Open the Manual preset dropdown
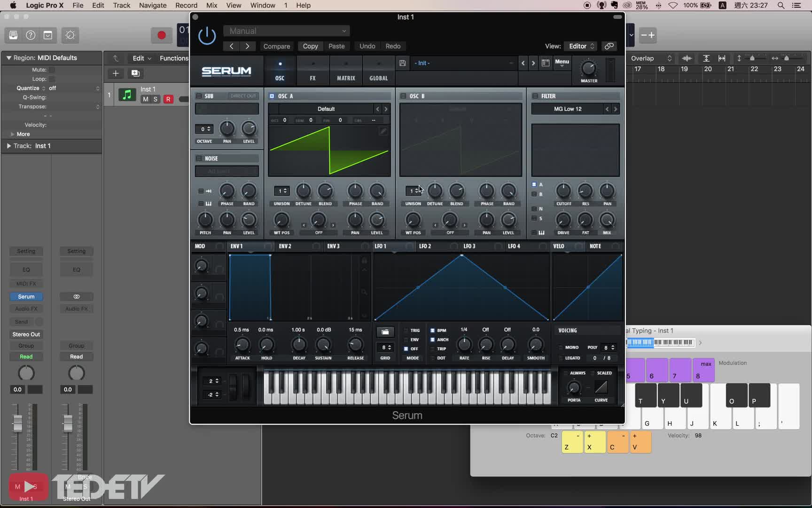812x508 pixels. pos(287,31)
